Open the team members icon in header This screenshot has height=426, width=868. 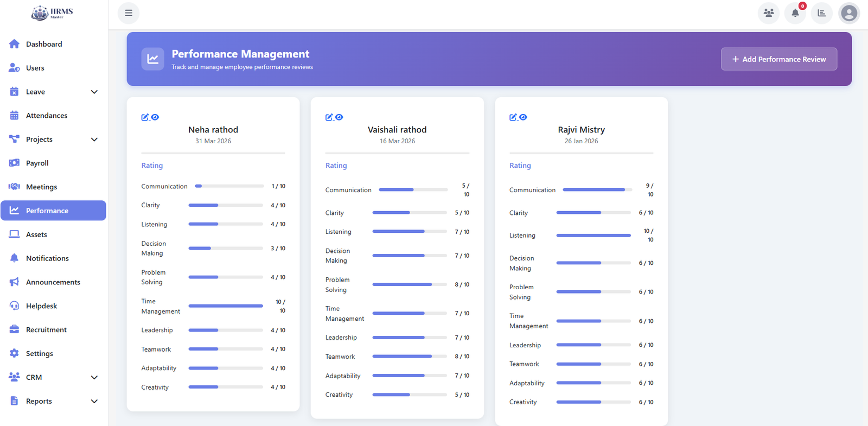[769, 13]
